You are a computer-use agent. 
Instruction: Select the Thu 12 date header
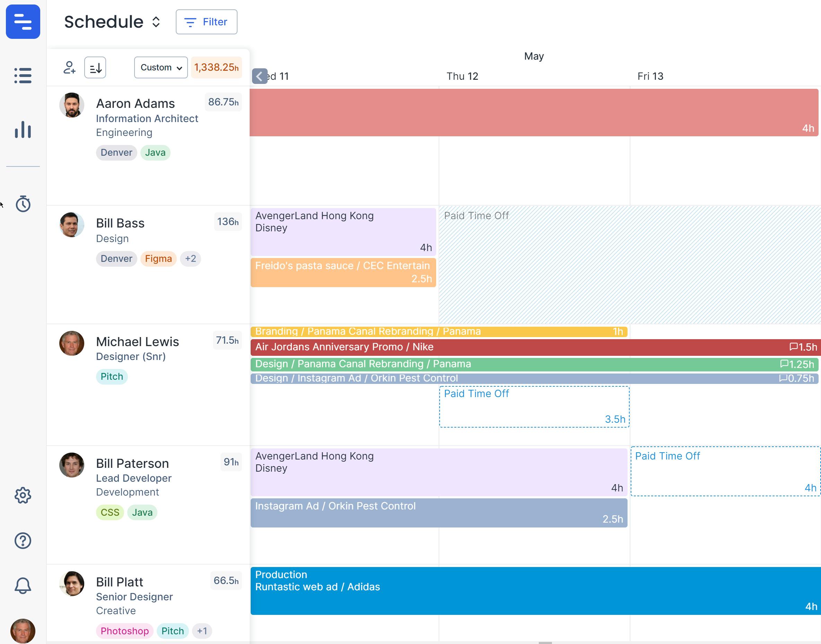462,76
